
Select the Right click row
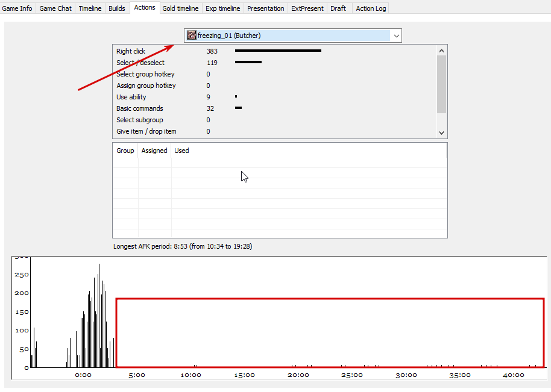pyautogui.click(x=274, y=51)
